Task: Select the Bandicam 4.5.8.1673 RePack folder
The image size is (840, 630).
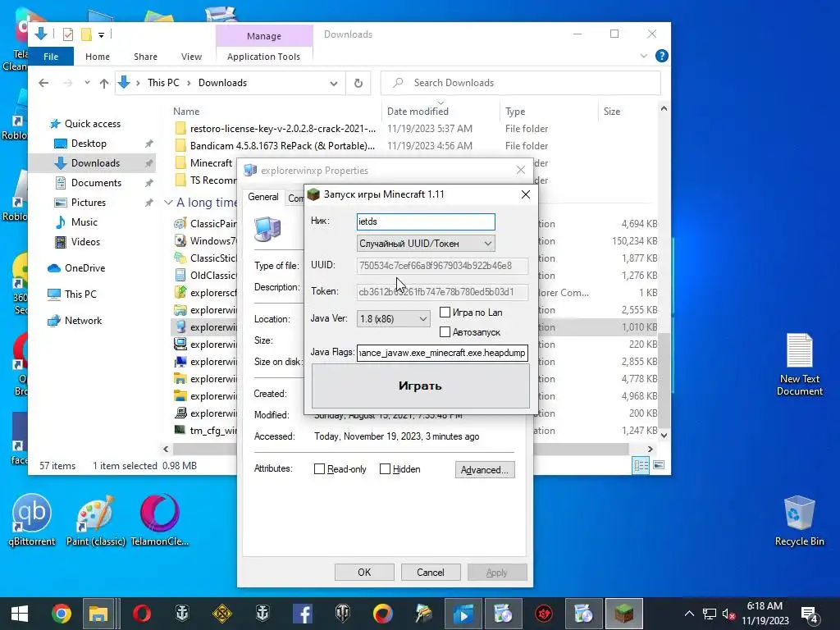Action: pyautogui.click(x=282, y=146)
